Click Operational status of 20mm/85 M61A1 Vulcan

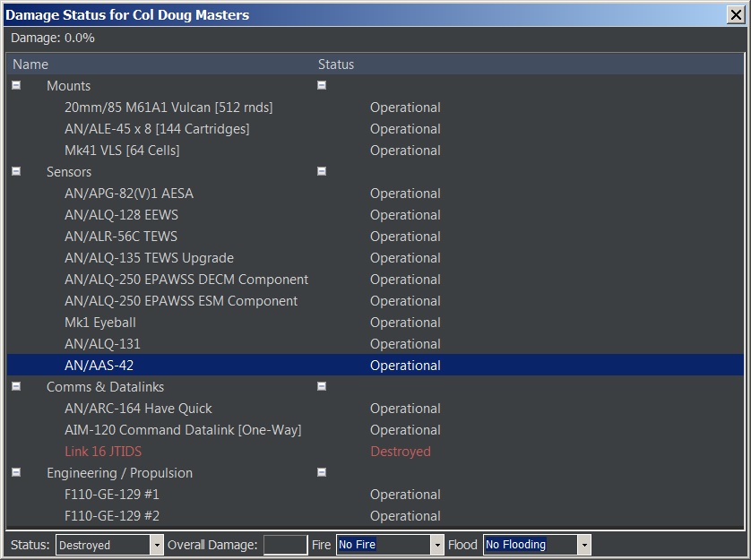[405, 108]
